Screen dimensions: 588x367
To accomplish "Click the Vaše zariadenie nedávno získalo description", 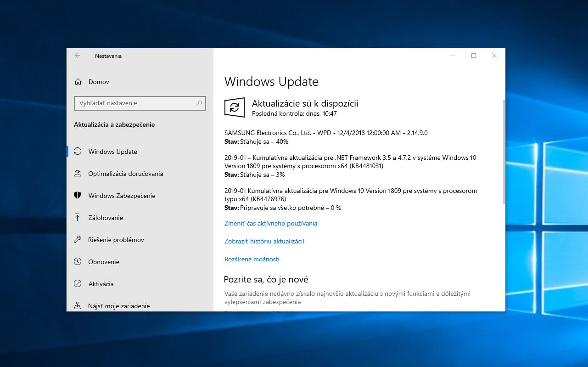I will (x=347, y=298).
